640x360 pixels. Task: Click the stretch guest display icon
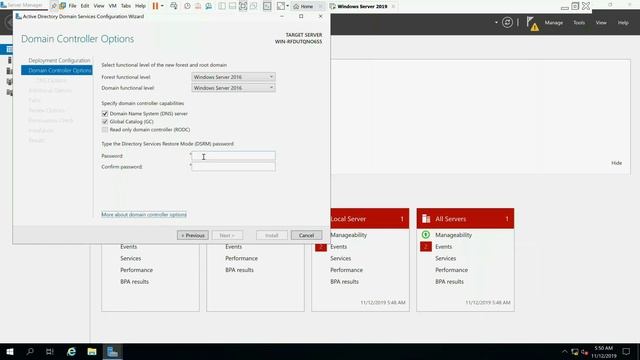click(x=280, y=6)
